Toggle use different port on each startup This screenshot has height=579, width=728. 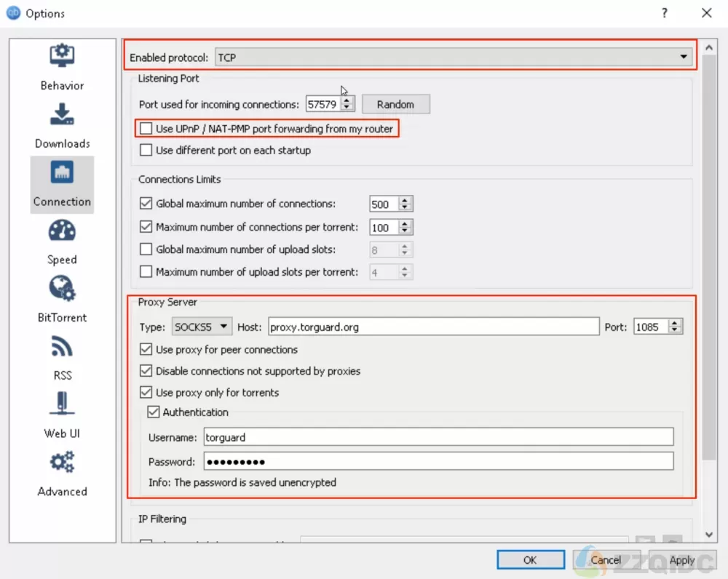coord(146,151)
